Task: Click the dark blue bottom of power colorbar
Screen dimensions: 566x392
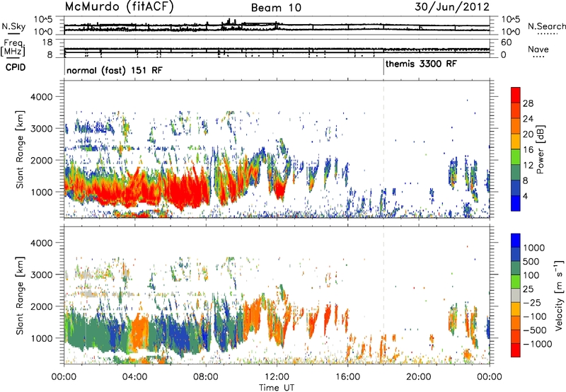Action: point(516,203)
